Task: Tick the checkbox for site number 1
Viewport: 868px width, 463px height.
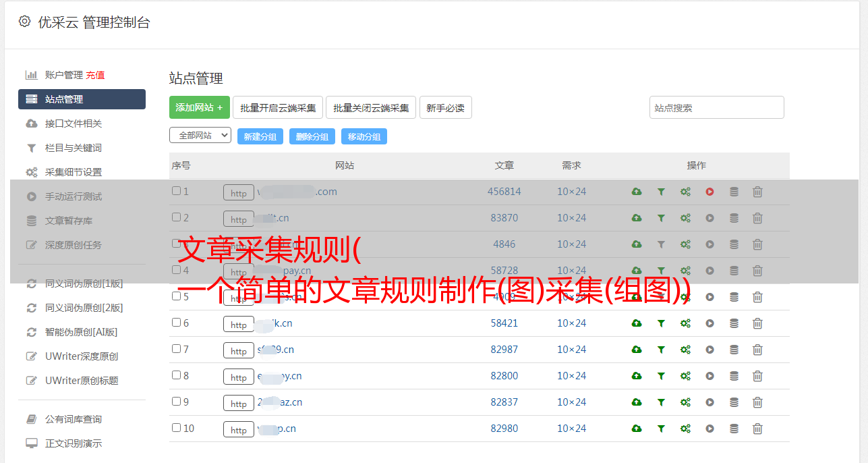Action: coord(176,191)
